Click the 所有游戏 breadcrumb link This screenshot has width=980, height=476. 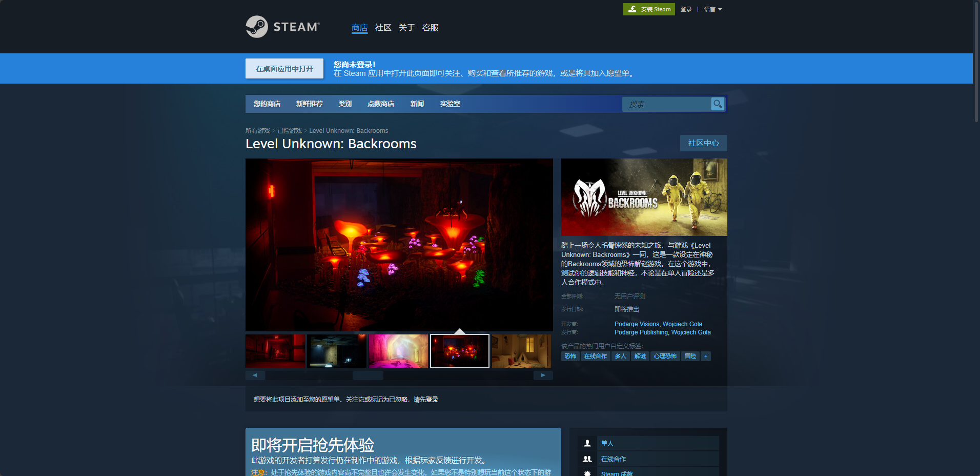(x=257, y=131)
